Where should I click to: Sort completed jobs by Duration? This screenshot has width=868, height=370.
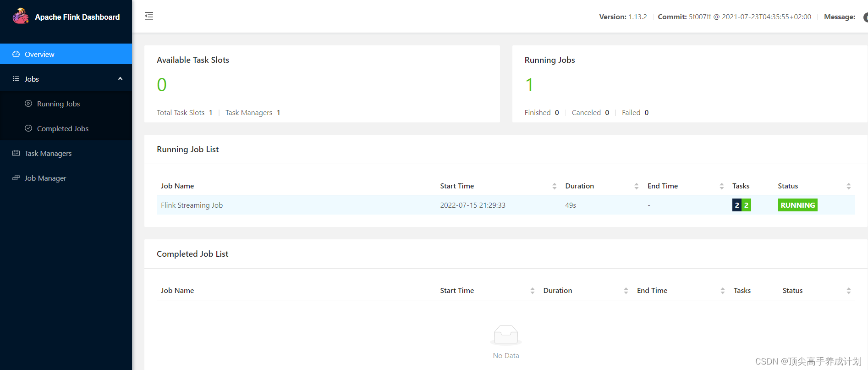tap(626, 291)
